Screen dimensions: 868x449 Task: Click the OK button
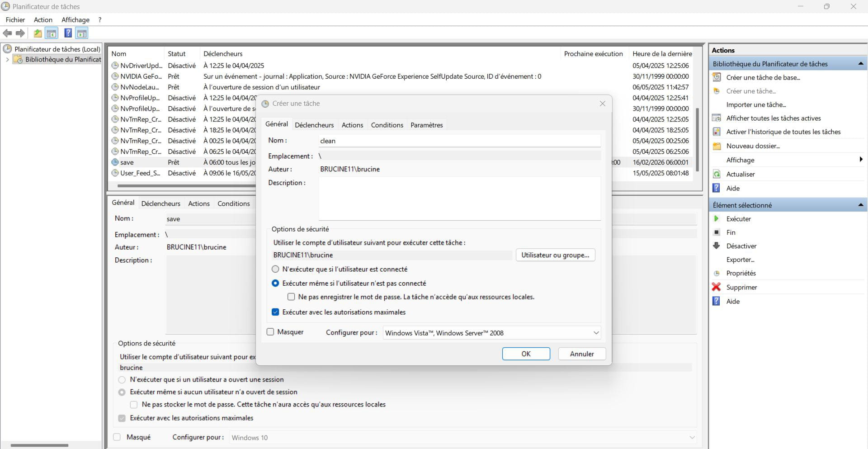pos(526,354)
